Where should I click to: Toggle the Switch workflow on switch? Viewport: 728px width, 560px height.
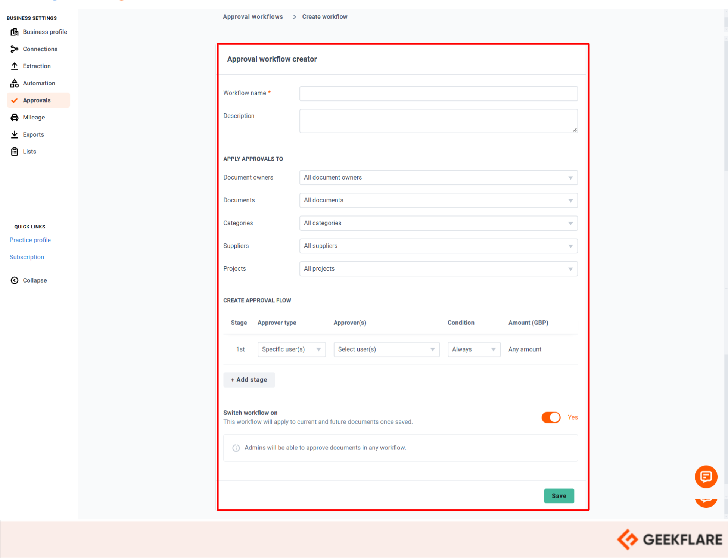[x=551, y=417]
